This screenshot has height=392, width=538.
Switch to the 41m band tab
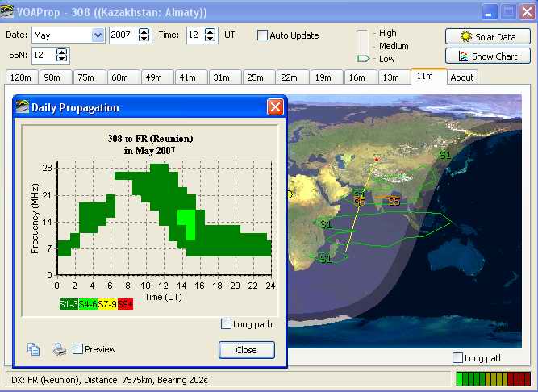click(191, 77)
